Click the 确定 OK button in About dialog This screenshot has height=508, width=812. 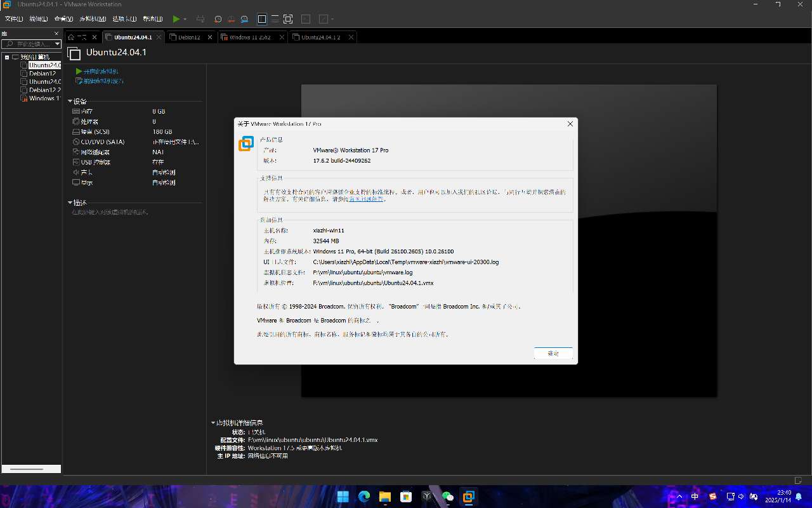click(x=553, y=353)
